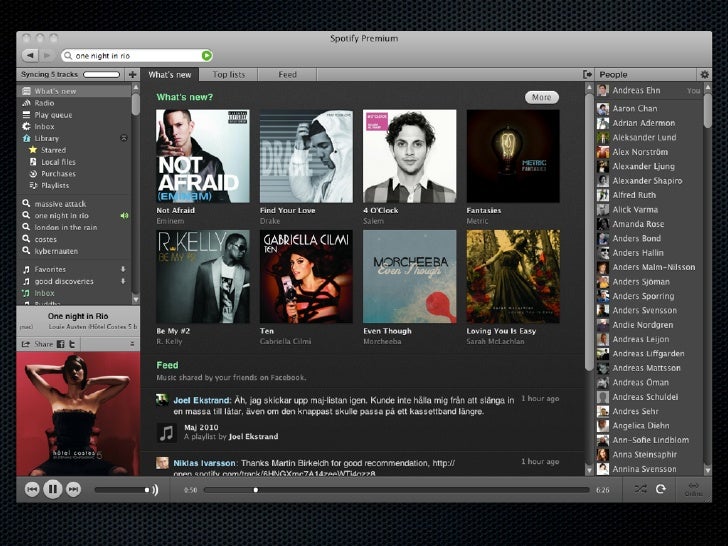Open the Favorites playlist
The height and width of the screenshot is (546, 728).
[x=50, y=269]
